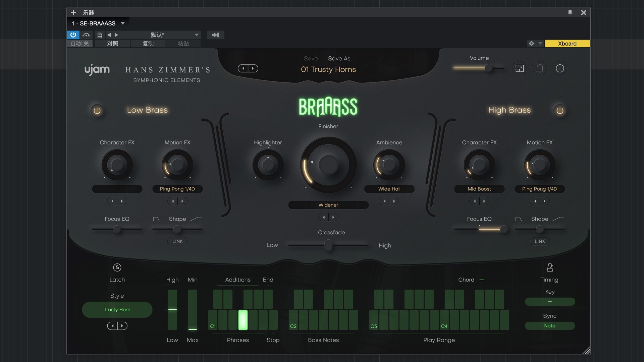The image size is (644, 362).
Task: Select the low-cut Shape icon in Low Brass
Action: tap(156, 219)
